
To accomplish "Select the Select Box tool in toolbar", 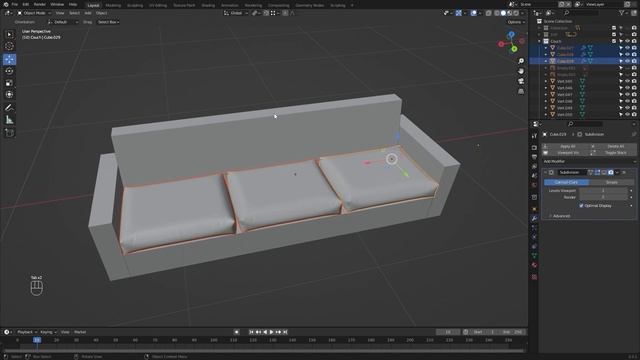I will coord(9,35).
